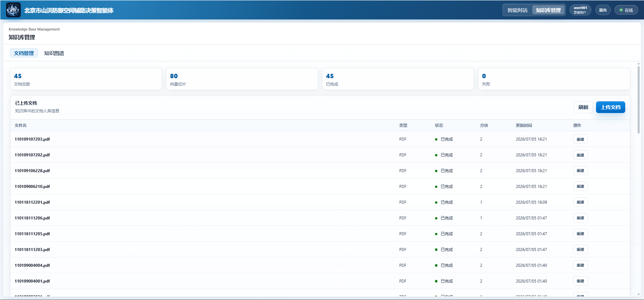Screen dimensions: 644x300
Task: Select file name 110118111206.pdf
Action: 32,218
